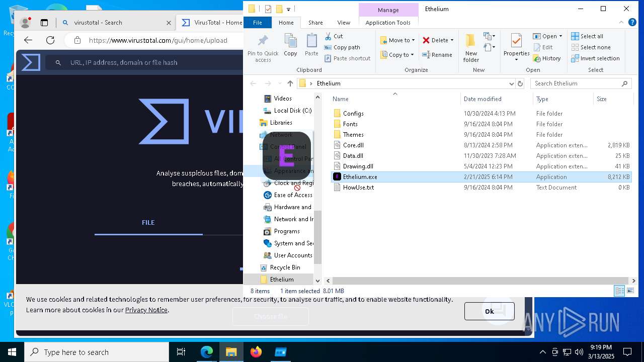Open Properties of selected file
This screenshot has height=362, width=644.
tap(516, 47)
